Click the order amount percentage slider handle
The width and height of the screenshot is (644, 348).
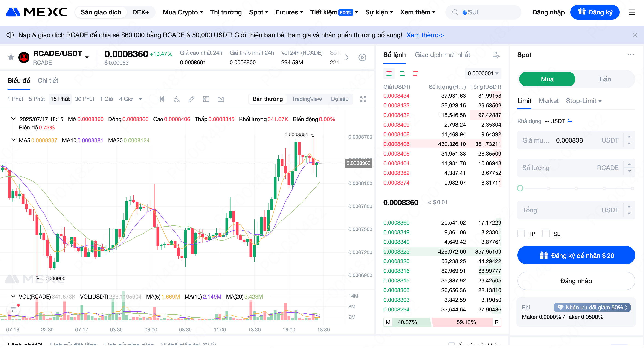coord(520,188)
